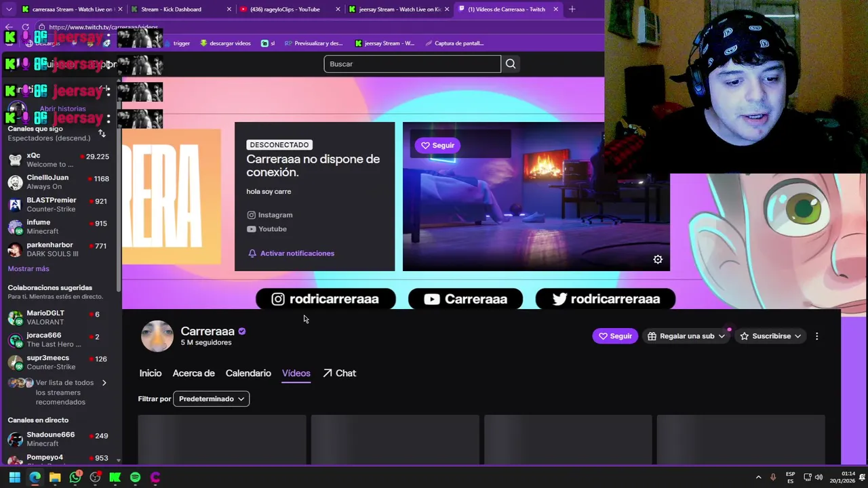This screenshot has width=868, height=488.
Task: Click Seguir button on the video player
Action: click(x=437, y=145)
